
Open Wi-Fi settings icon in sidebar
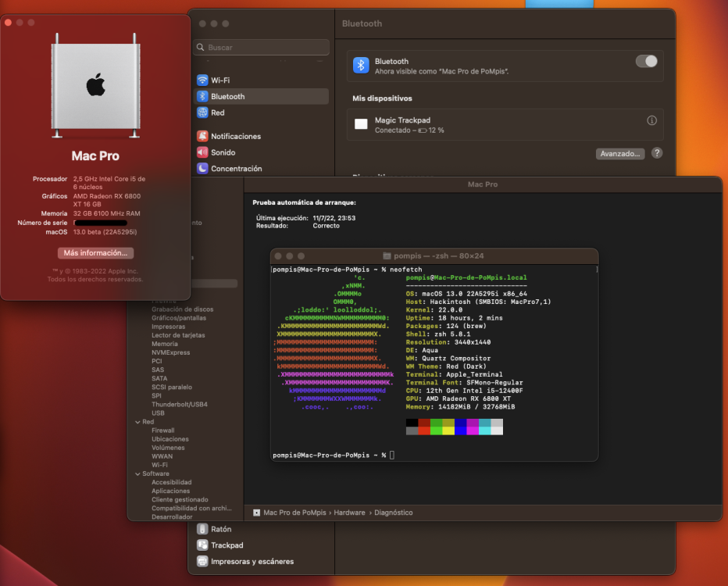tap(202, 80)
